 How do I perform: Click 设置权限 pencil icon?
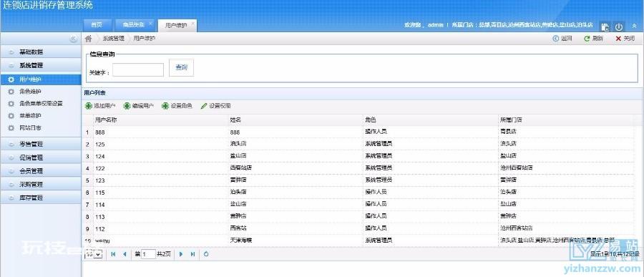pos(204,106)
